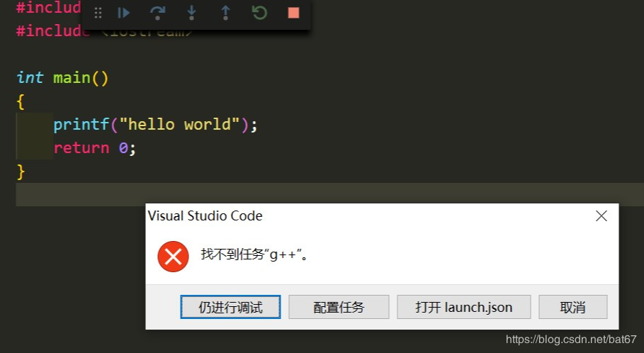Screen dimensions: 644x353
Task: Stop debugging with the red square
Action: 293,13
